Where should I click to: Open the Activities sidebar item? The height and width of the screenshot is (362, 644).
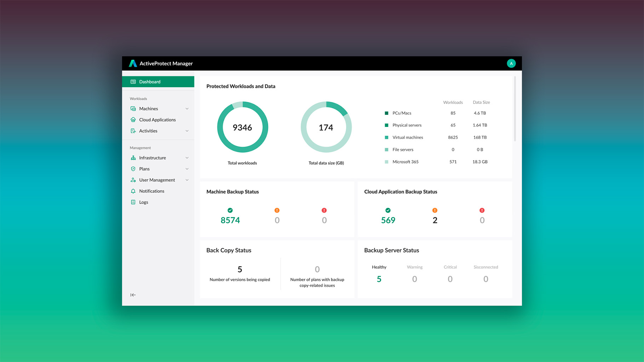pos(158,131)
